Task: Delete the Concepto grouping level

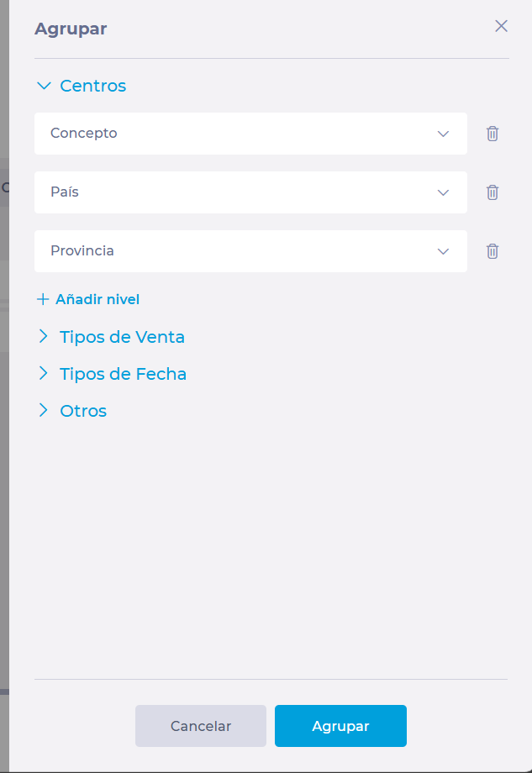Action: (492, 134)
